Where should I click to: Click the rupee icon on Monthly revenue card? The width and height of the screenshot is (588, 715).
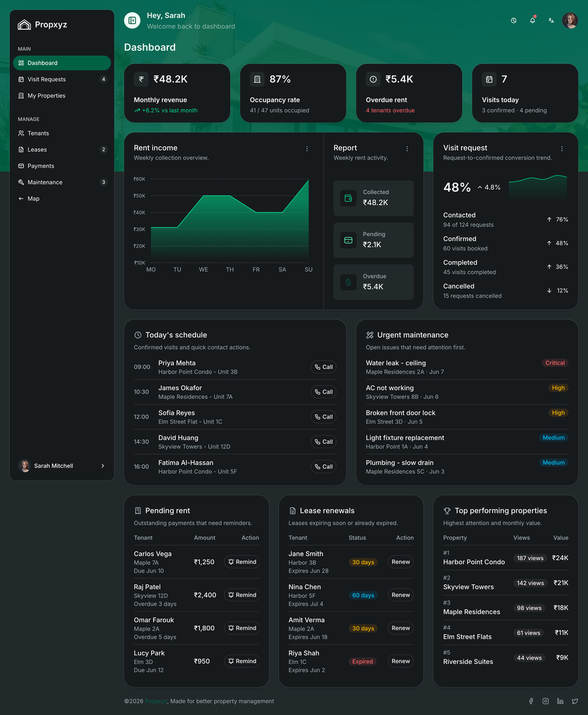tap(141, 79)
